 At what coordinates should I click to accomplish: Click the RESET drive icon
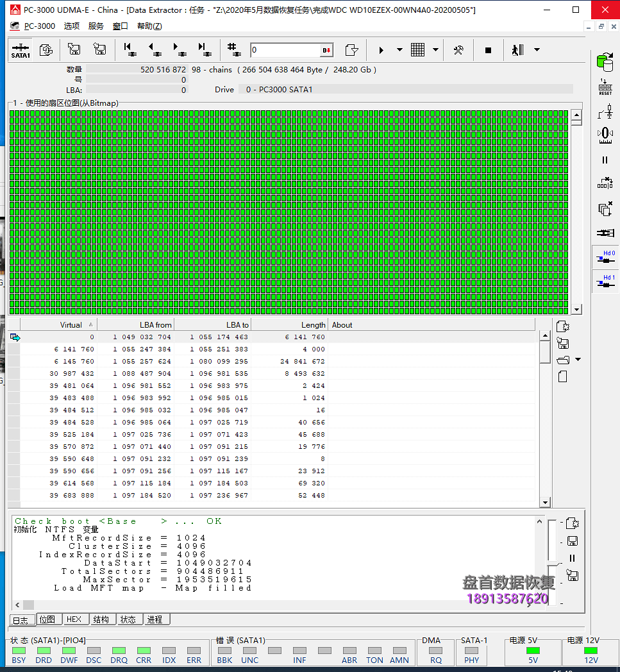click(x=605, y=87)
